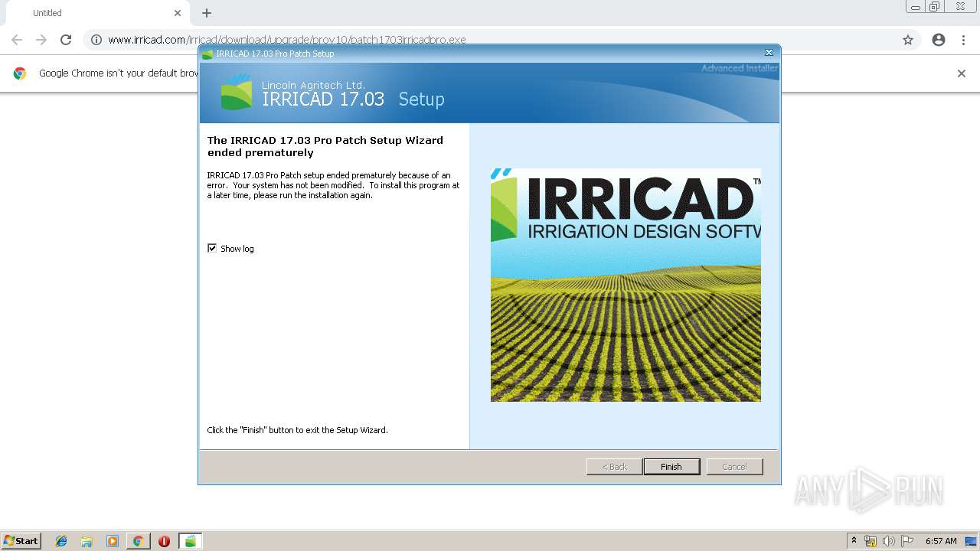Click the IRRICAD field banner image

click(x=626, y=285)
